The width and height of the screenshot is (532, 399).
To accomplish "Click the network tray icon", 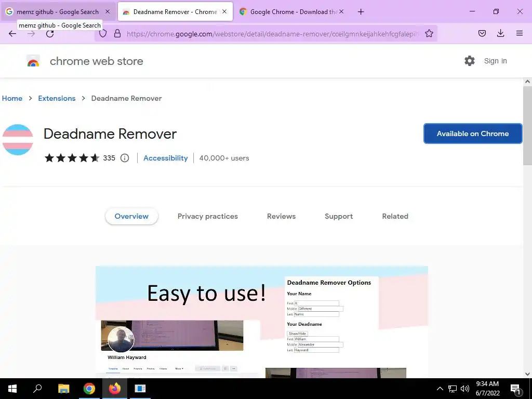I will [453, 389].
